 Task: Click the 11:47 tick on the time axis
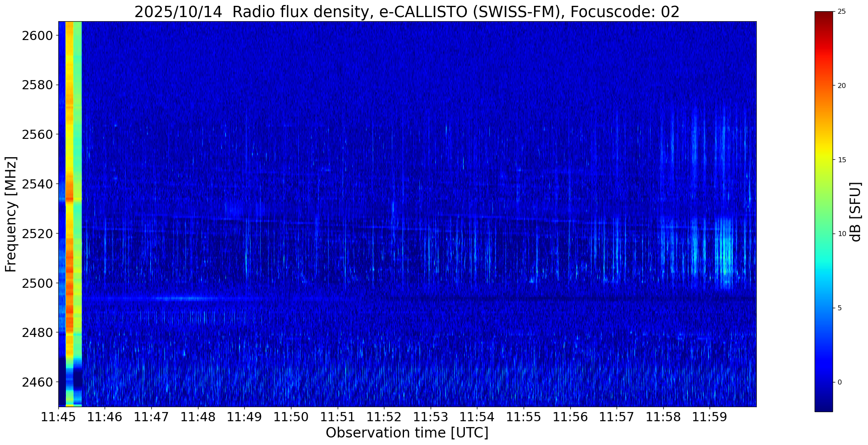click(151, 417)
